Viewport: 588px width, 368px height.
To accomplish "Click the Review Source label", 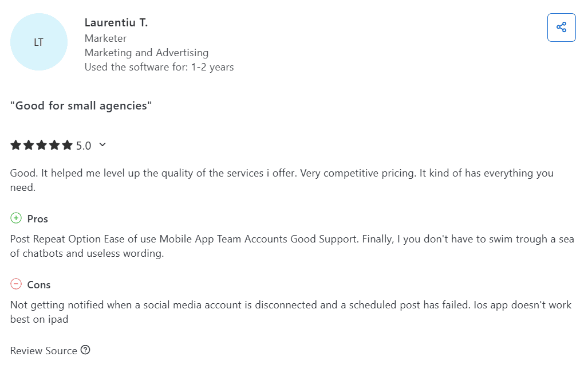I will pos(44,351).
